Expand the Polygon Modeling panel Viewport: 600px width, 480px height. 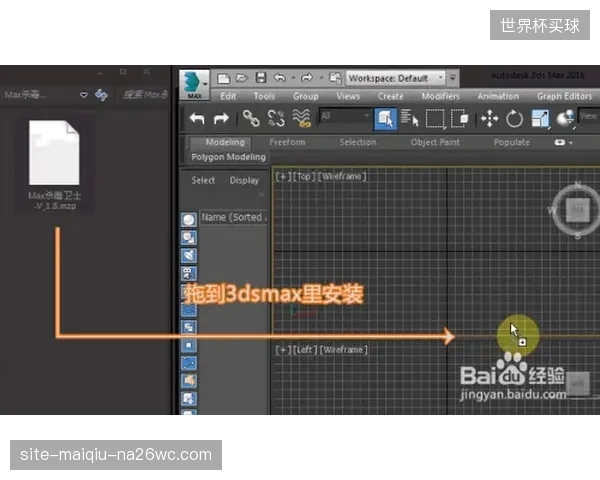[x=228, y=157]
